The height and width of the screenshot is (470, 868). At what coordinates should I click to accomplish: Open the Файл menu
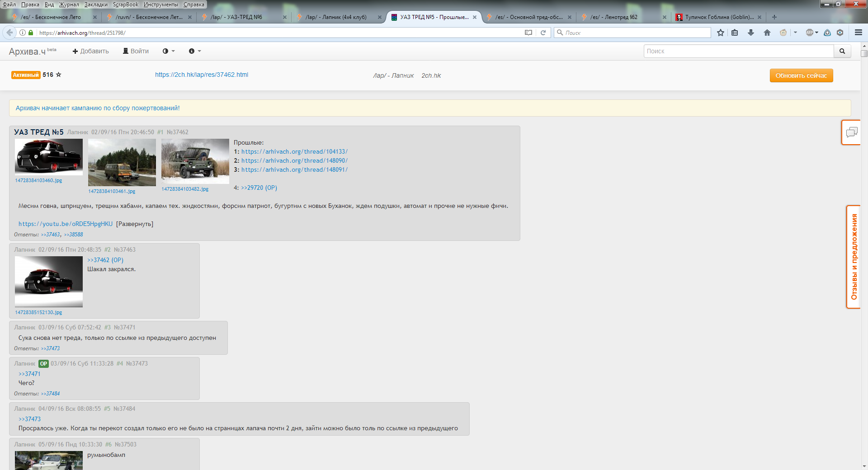tap(9, 5)
